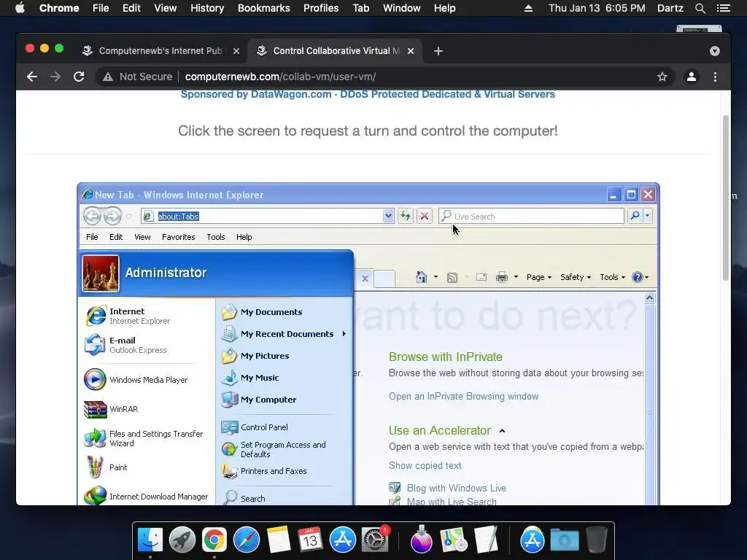The image size is (747, 560).
Task: Open System Preferences from the Dock
Action: pos(375,540)
